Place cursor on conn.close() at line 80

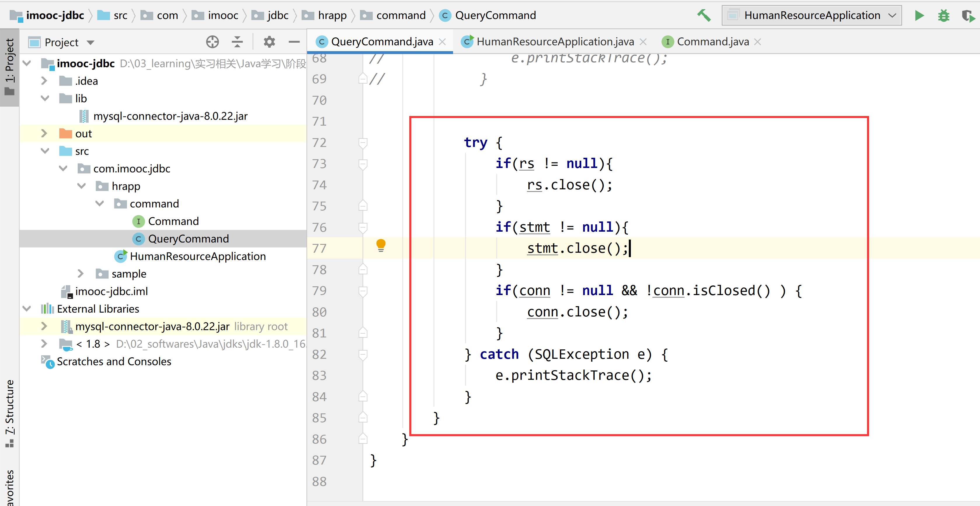click(x=577, y=312)
